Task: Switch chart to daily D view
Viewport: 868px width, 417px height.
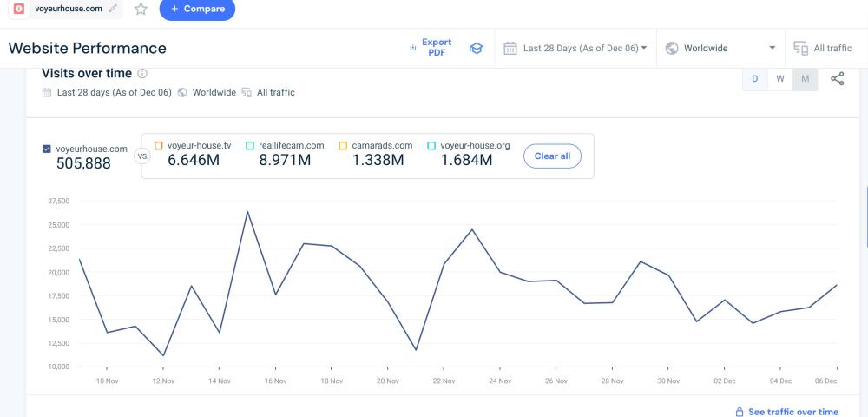Action: coord(754,79)
